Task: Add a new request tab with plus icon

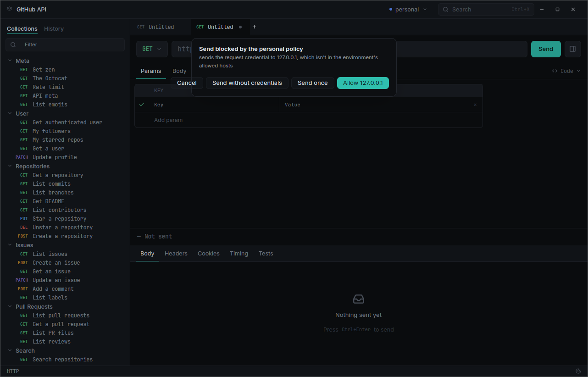Action: (x=255, y=27)
